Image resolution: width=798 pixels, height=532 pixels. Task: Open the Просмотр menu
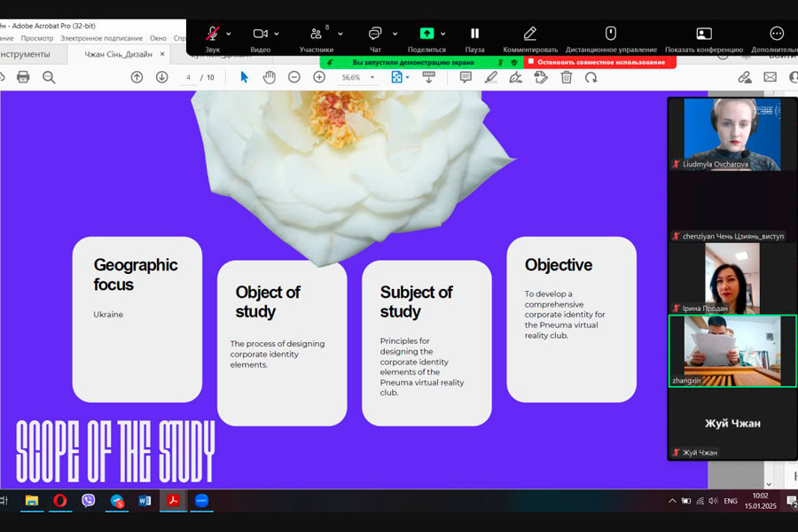coord(37,38)
